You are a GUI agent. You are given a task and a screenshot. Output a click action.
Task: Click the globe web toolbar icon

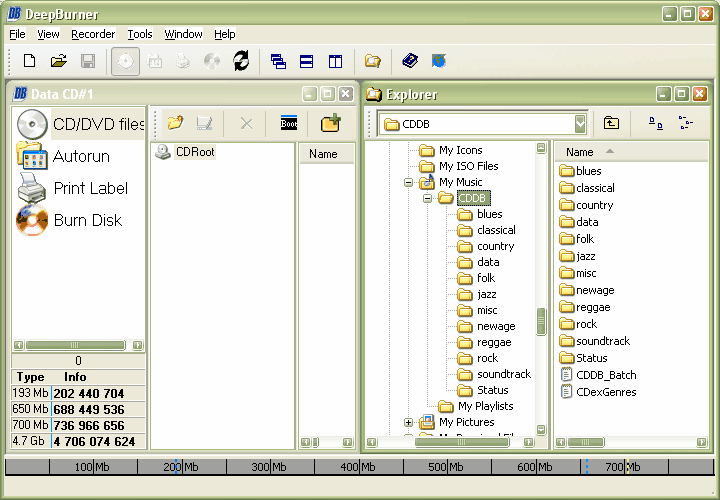tap(439, 61)
